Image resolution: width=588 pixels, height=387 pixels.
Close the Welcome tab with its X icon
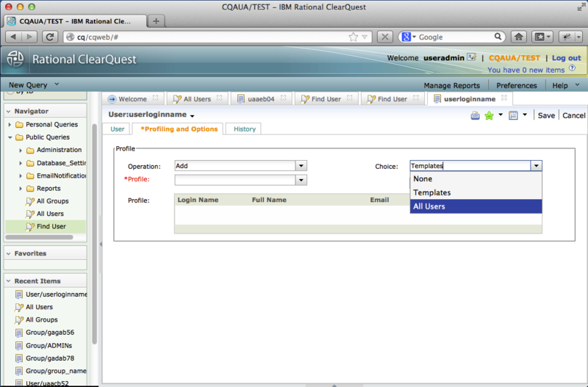pyautogui.click(x=155, y=98)
